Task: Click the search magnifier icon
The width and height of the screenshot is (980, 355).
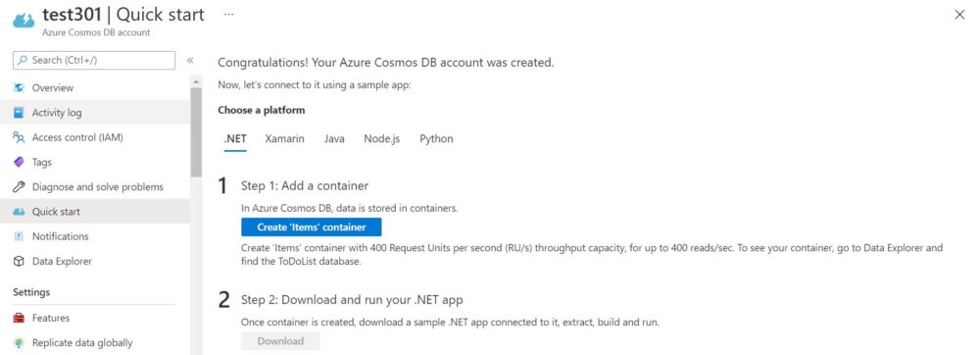Action: pos(23,61)
